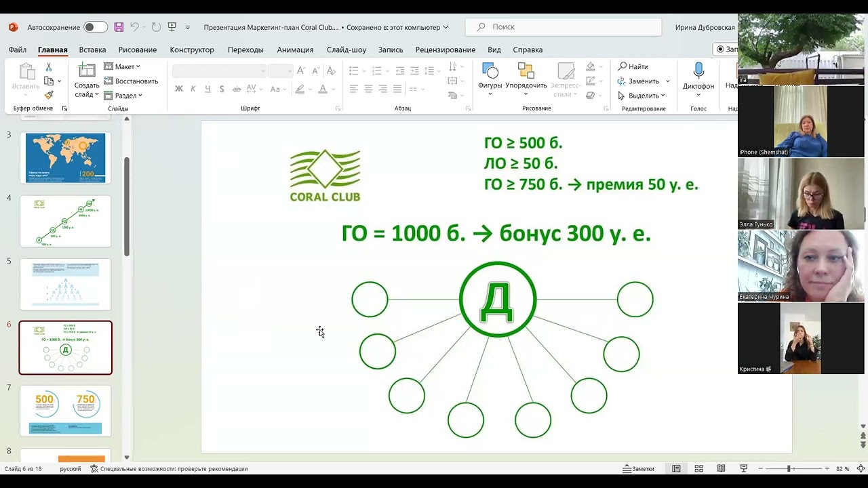
Task: Click the Специальные возможности status message
Action: pos(169,468)
